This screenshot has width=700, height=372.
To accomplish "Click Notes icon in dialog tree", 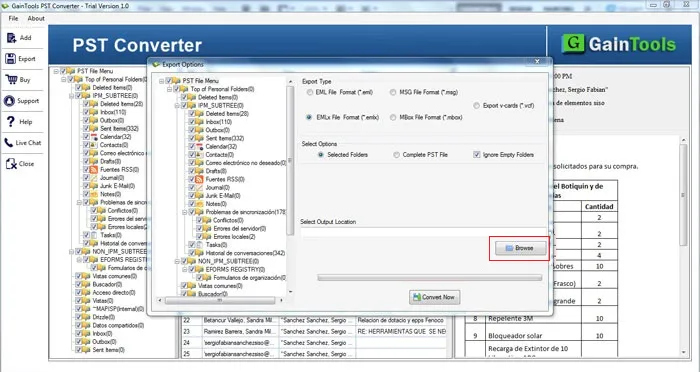I will (200, 204).
